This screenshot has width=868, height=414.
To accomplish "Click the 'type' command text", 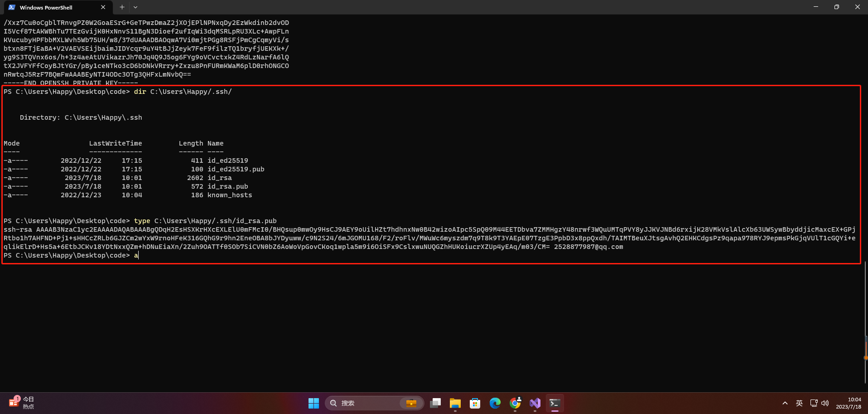I will coord(142,221).
